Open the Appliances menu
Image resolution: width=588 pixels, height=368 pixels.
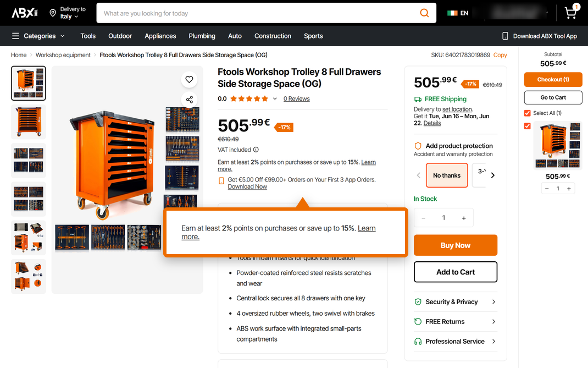[x=160, y=36]
